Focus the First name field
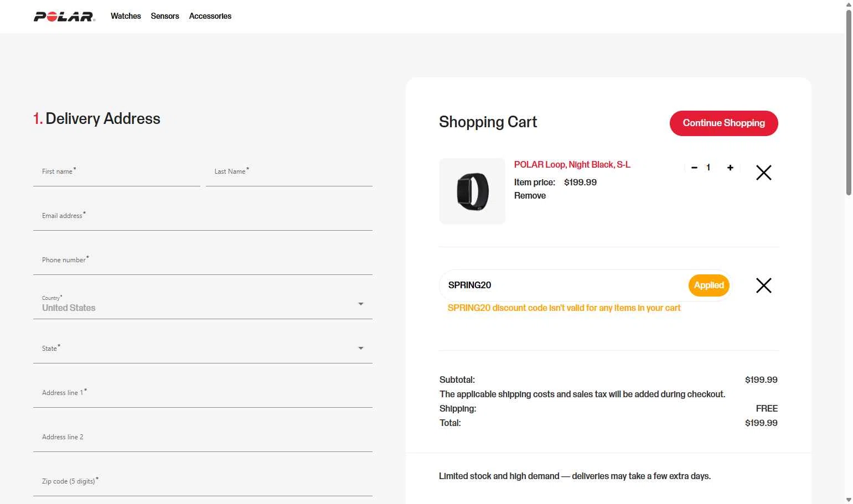 point(117,172)
